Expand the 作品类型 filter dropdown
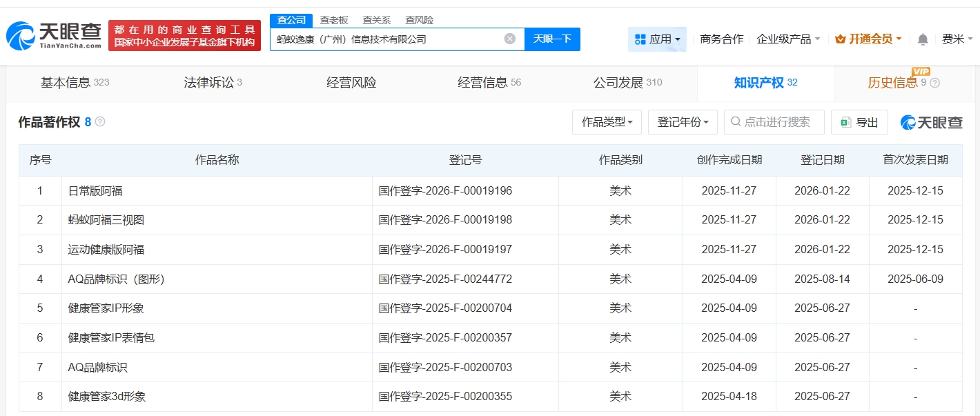 pos(607,122)
